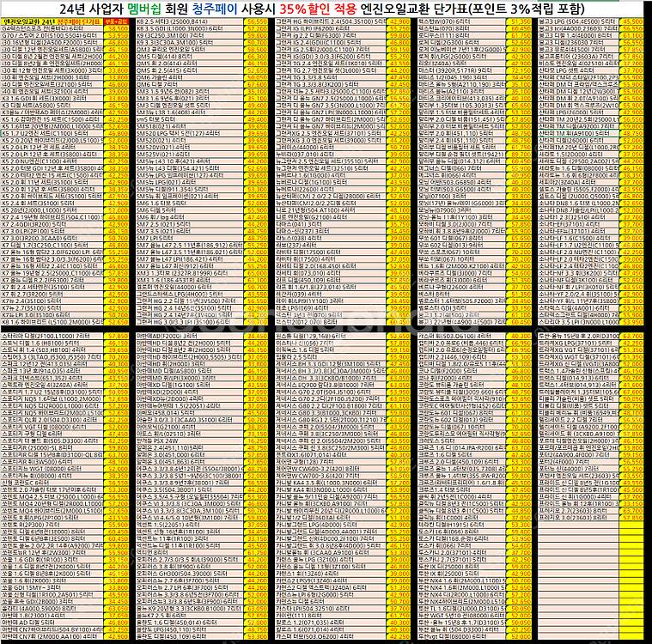This screenshot has width=652, height=644.
Task: Click the '스포낙 디젤 1.6 (H8100) 5리터' cell
Action: tap(52, 343)
